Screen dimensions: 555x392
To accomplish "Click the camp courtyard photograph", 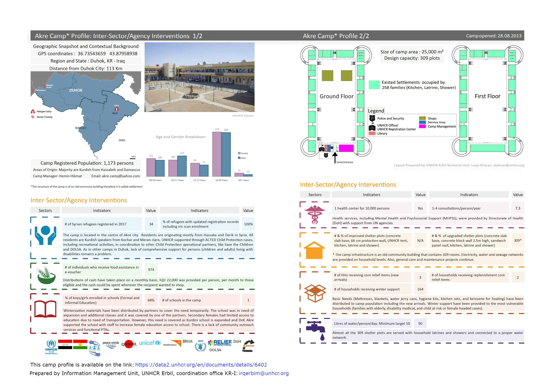I will click(x=199, y=77).
